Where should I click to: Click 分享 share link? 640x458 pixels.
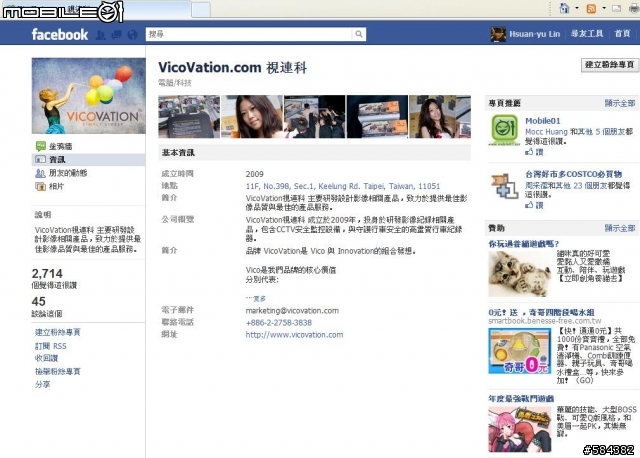tap(42, 385)
